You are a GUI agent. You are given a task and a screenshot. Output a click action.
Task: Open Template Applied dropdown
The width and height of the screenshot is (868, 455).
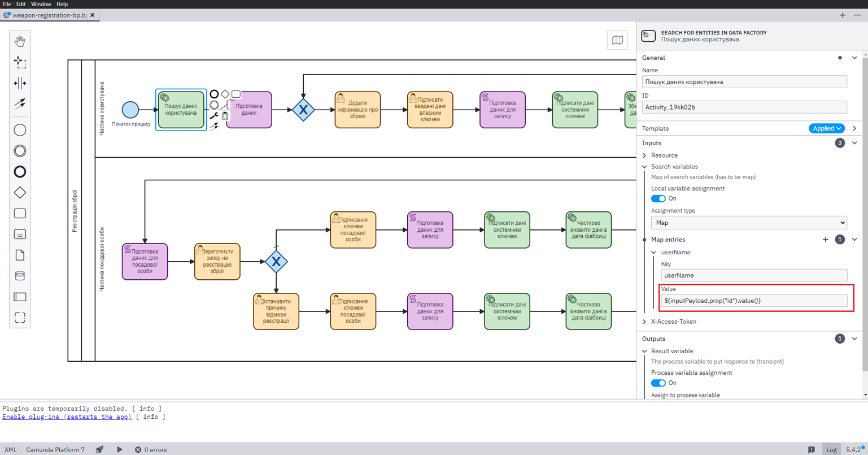click(827, 128)
